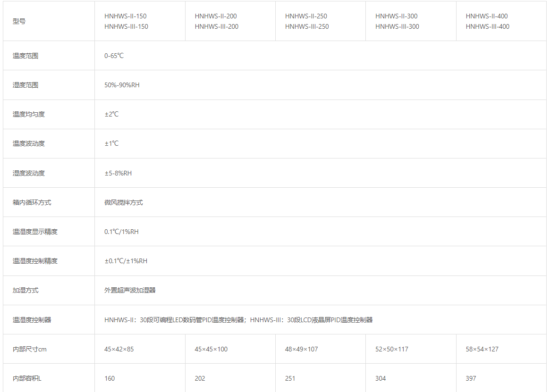Select the HNHWS-III-400 model text

(487, 26)
